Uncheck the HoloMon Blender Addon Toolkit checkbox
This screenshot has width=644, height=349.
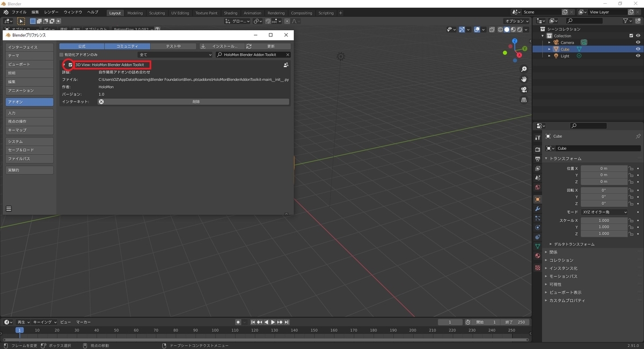pos(70,65)
